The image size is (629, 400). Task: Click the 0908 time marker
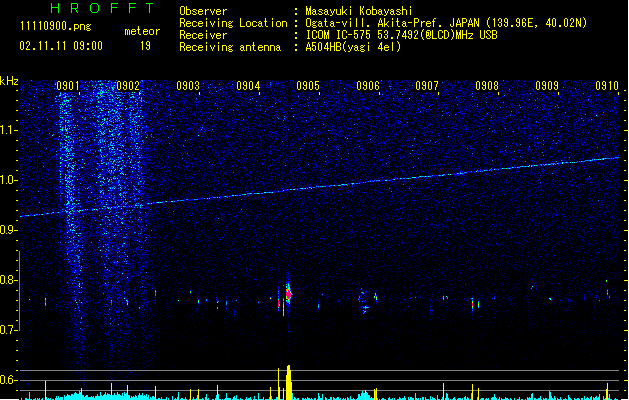(x=487, y=86)
